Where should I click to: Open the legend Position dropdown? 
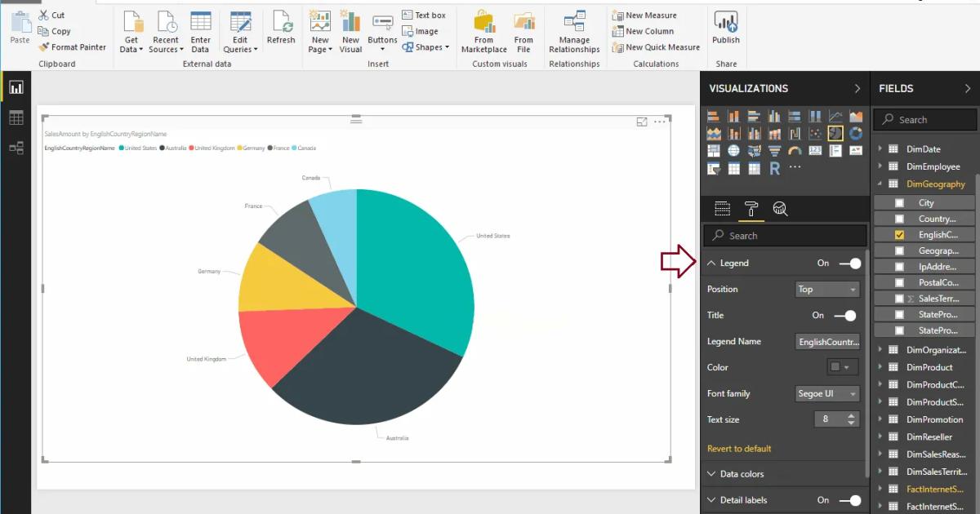click(x=827, y=289)
